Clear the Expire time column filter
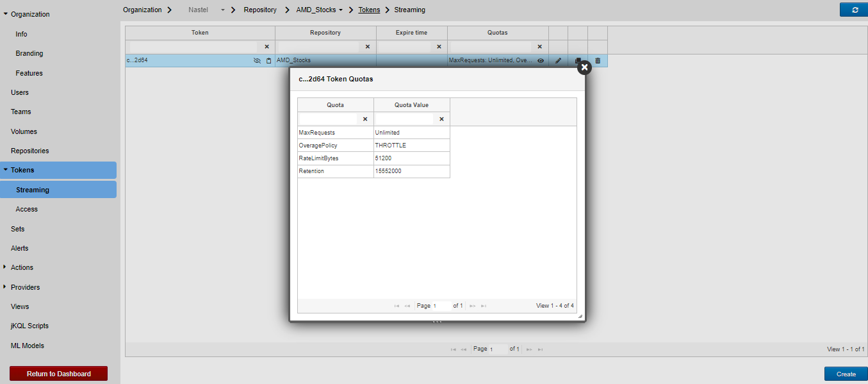The image size is (868, 384). 439,47
